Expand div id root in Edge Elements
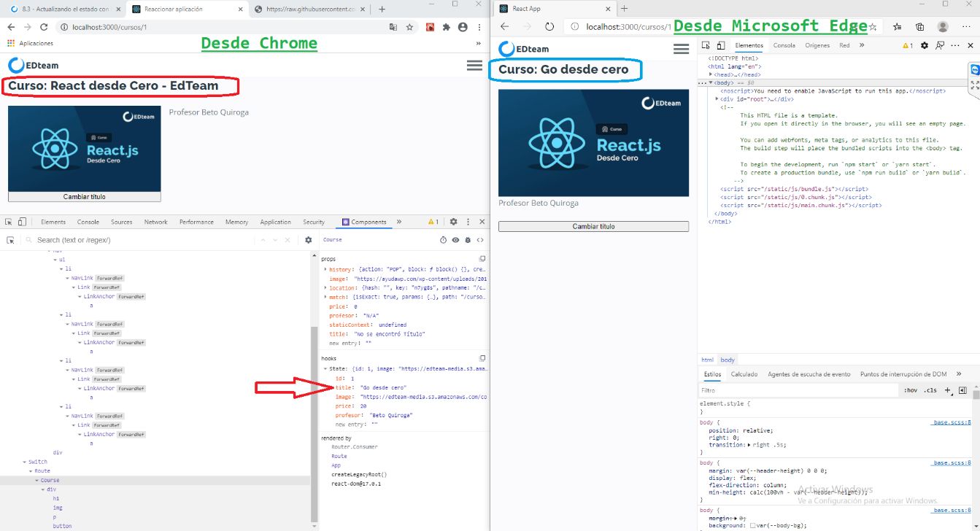Image resolution: width=980 pixels, height=531 pixels. 717,98
